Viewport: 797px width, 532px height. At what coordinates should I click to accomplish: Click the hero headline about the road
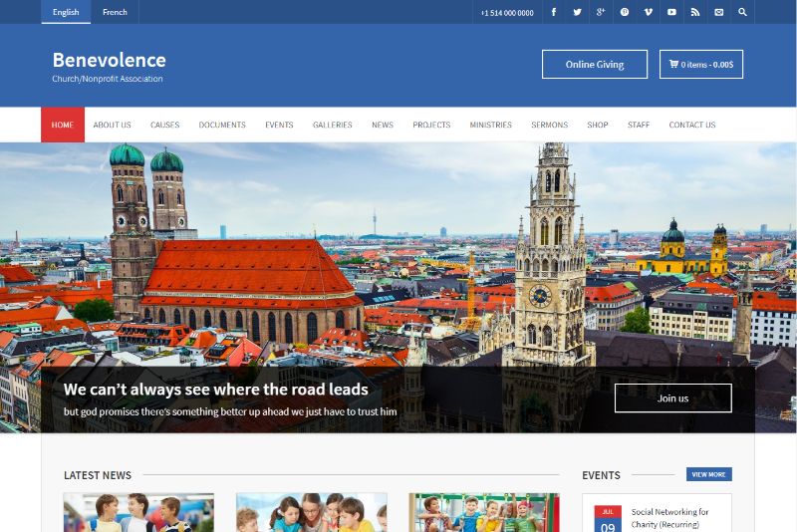(215, 390)
